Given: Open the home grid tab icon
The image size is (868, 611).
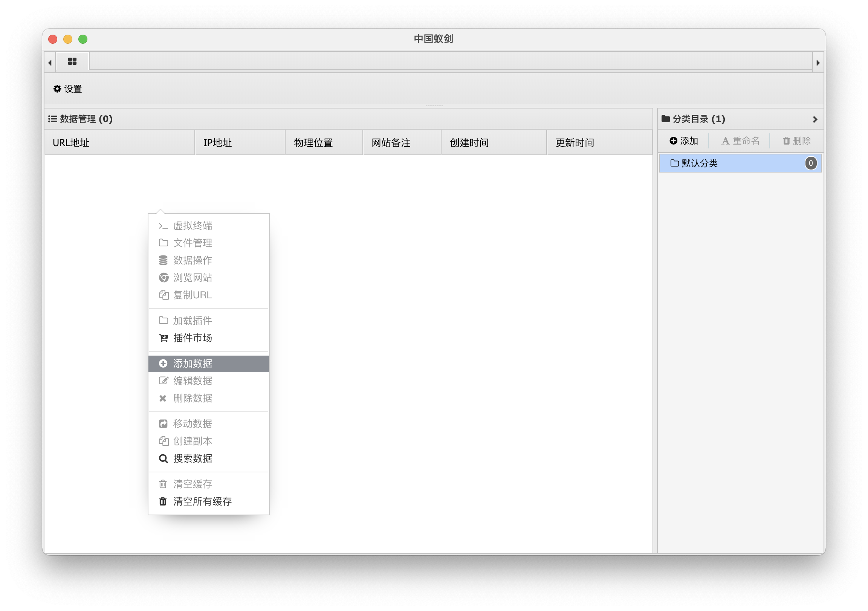Looking at the screenshot, I should tap(72, 61).
